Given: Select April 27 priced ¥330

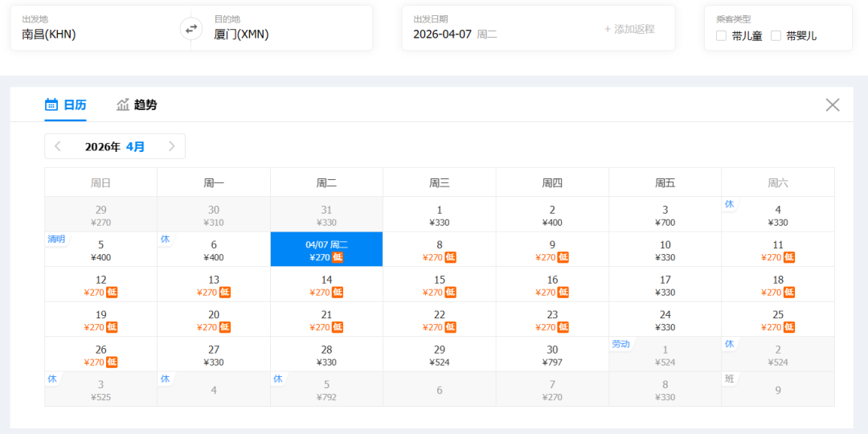Looking at the screenshot, I should click(x=214, y=354).
